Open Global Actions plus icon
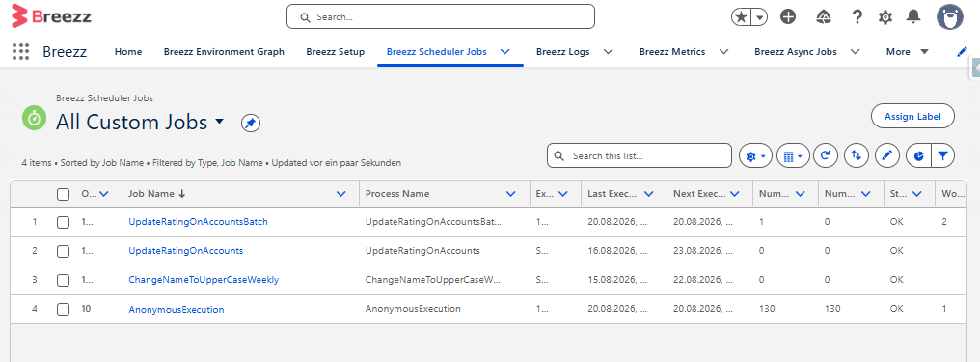 pos(788,16)
